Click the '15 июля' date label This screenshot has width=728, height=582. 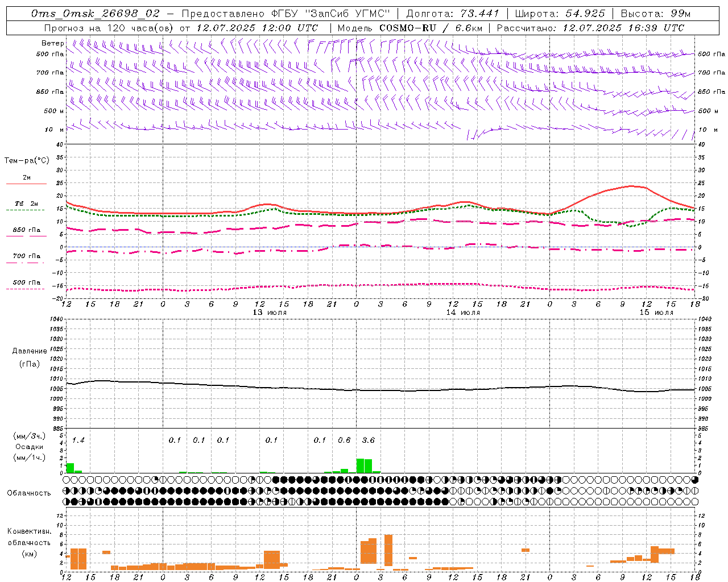click(x=656, y=313)
